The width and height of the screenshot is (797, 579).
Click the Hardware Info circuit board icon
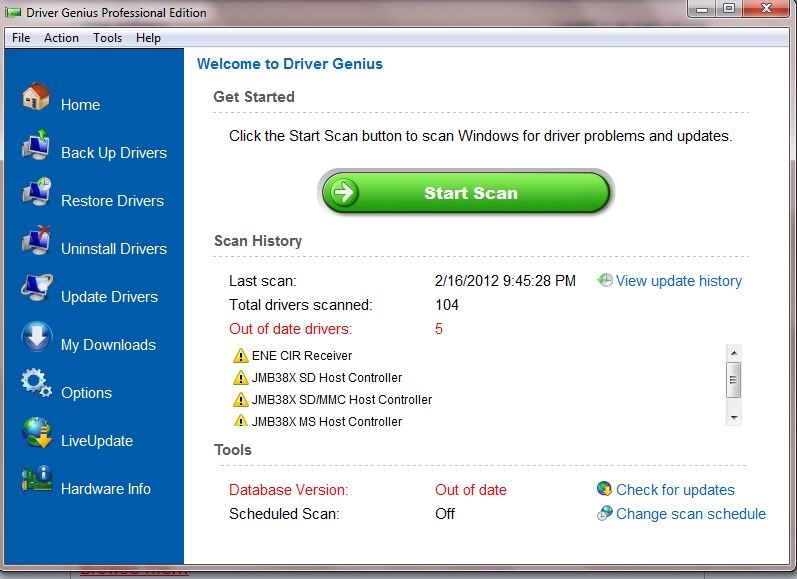37,479
